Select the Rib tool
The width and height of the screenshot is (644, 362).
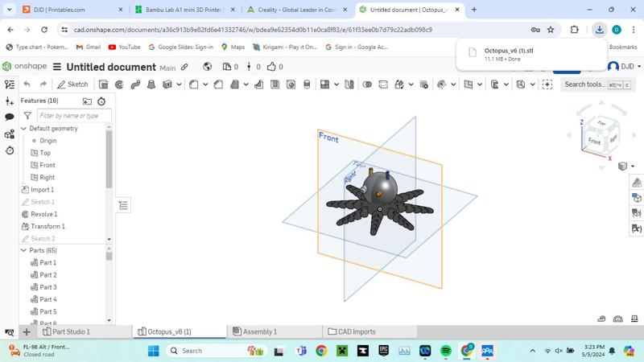[x=258, y=84]
